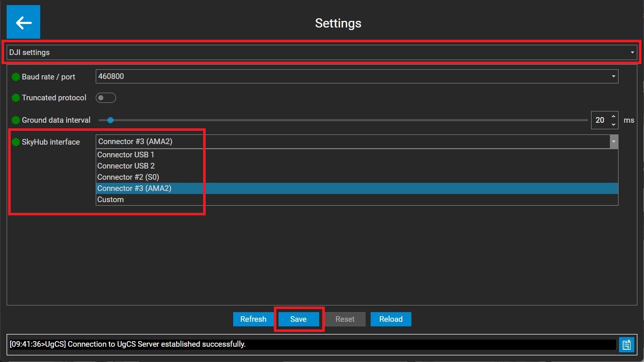Select Connector #2 (S0) option
This screenshot has width=644, height=362.
click(x=357, y=177)
